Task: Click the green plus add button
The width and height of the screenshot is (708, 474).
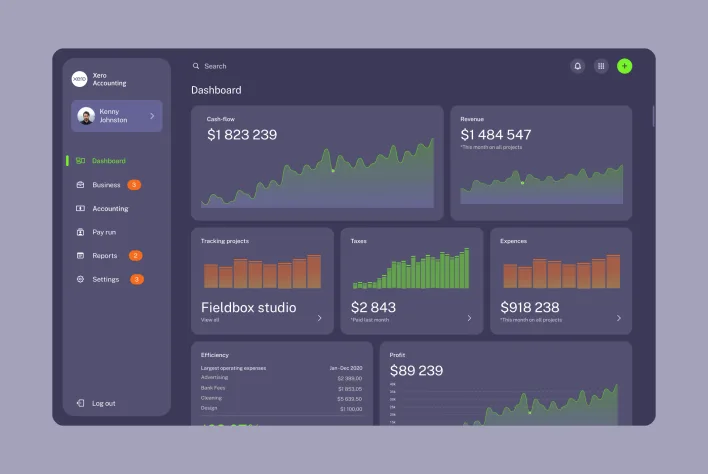Action: tap(624, 66)
